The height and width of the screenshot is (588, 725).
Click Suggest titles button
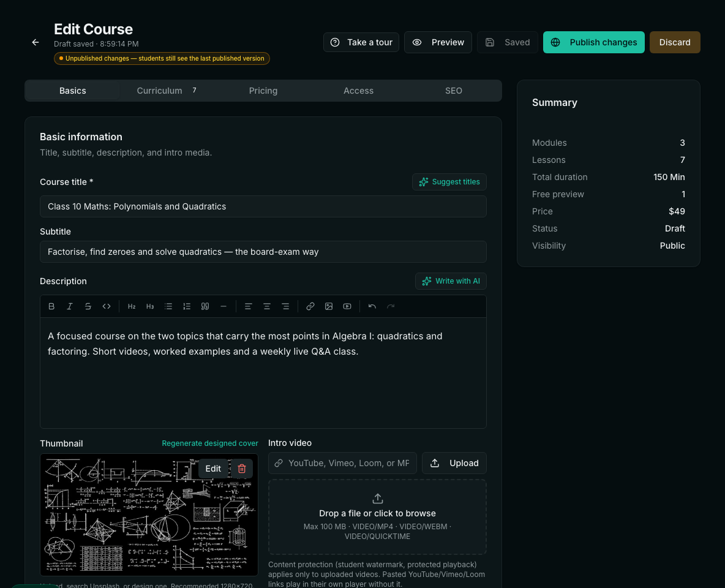click(x=449, y=182)
